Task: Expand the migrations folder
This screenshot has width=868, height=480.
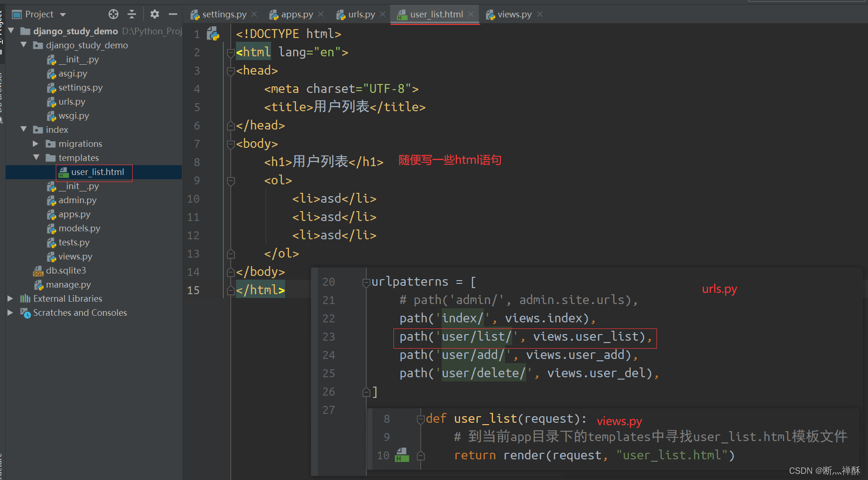Action: coord(36,144)
